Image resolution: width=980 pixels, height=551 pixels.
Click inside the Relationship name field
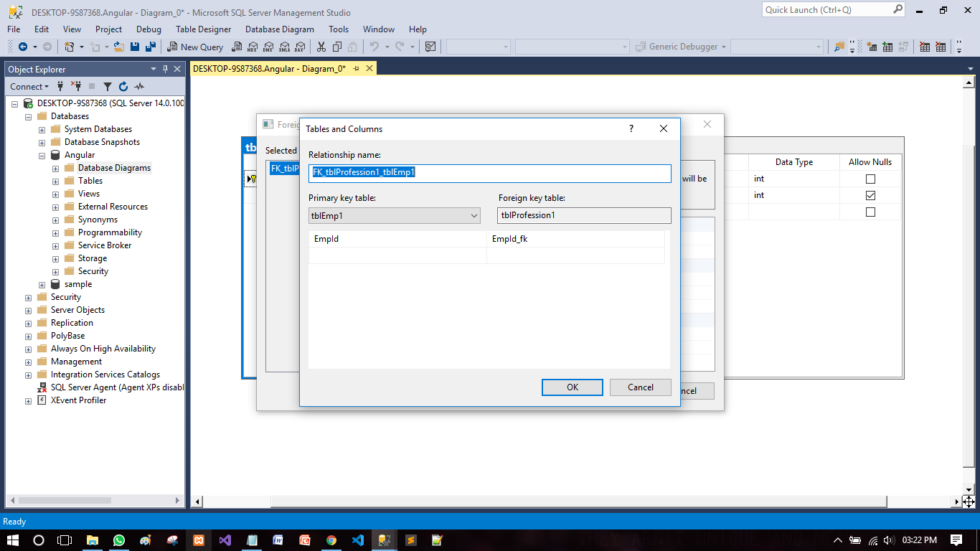489,173
